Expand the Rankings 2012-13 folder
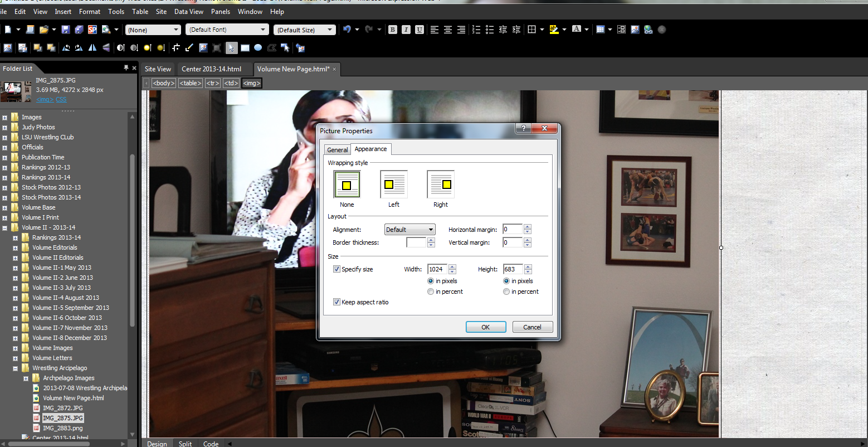This screenshot has height=447, width=868. pyautogui.click(x=4, y=167)
